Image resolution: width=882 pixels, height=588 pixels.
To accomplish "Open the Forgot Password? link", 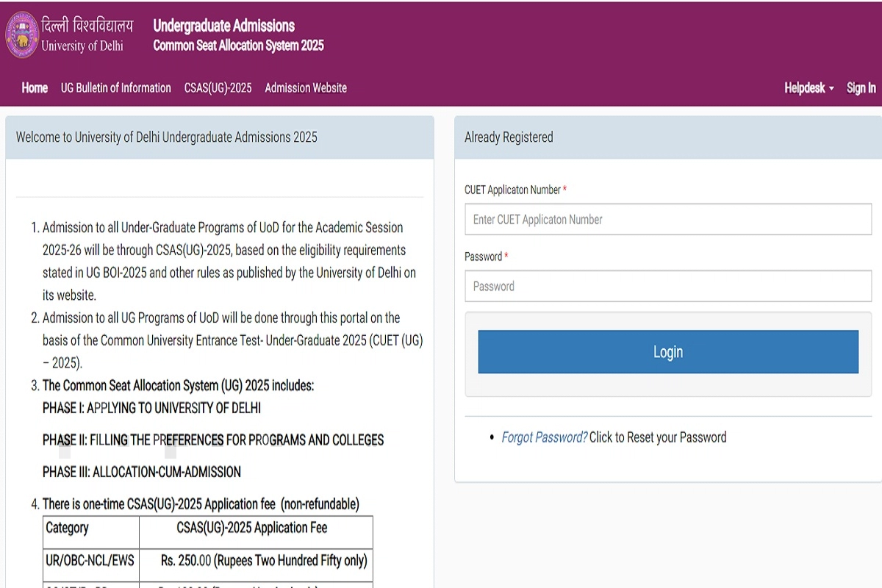I will [544, 437].
